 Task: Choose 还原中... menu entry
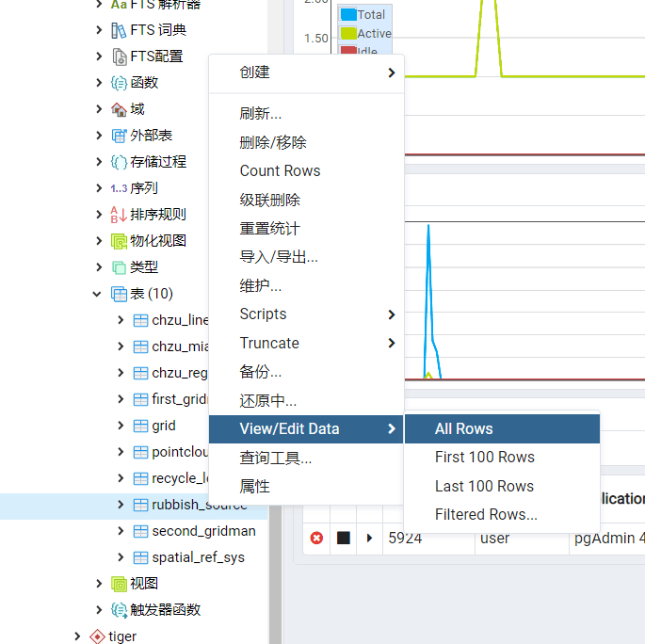[x=306, y=400]
